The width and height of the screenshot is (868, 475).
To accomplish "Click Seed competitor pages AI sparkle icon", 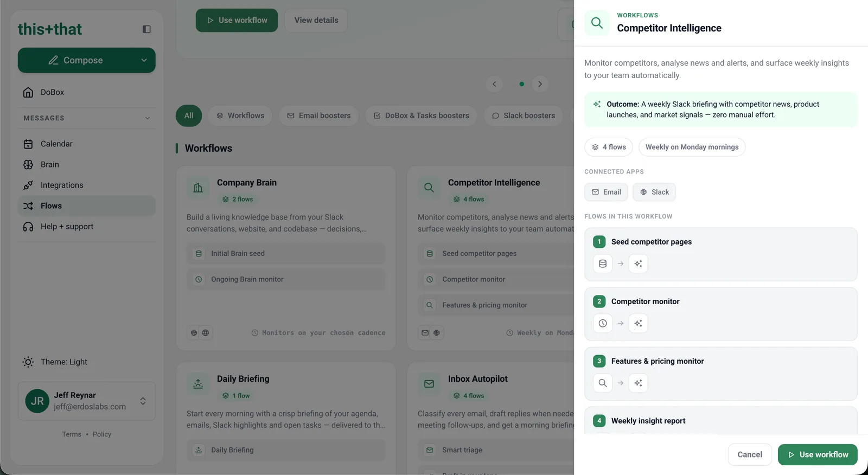I will pyautogui.click(x=638, y=264).
